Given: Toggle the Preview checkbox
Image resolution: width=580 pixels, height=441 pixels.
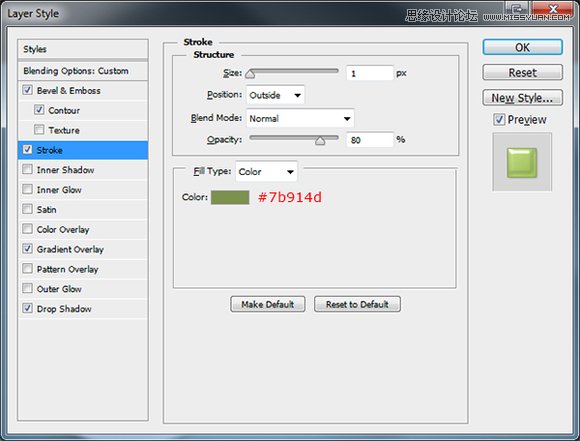Looking at the screenshot, I should pos(499,119).
